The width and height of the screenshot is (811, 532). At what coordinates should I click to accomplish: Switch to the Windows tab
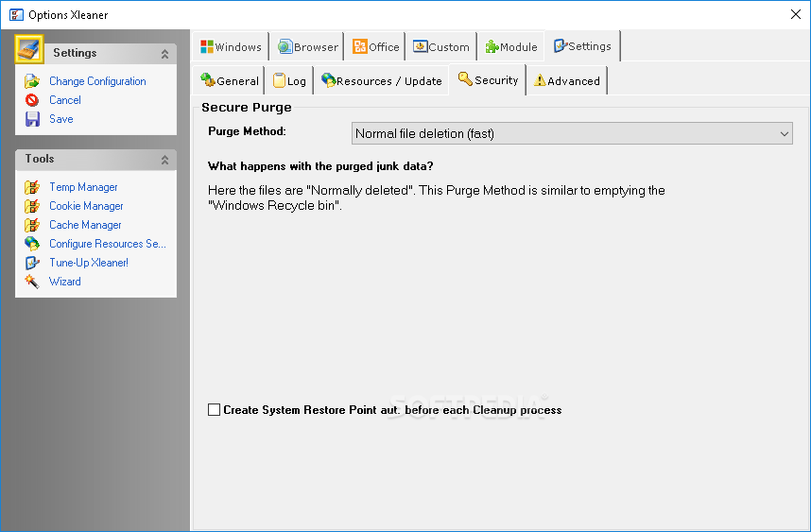[x=231, y=47]
